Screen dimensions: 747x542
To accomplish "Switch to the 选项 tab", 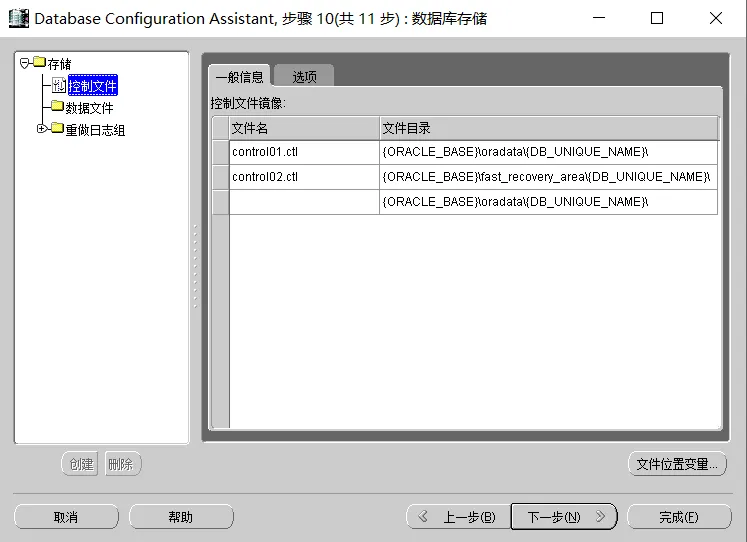I will click(304, 76).
